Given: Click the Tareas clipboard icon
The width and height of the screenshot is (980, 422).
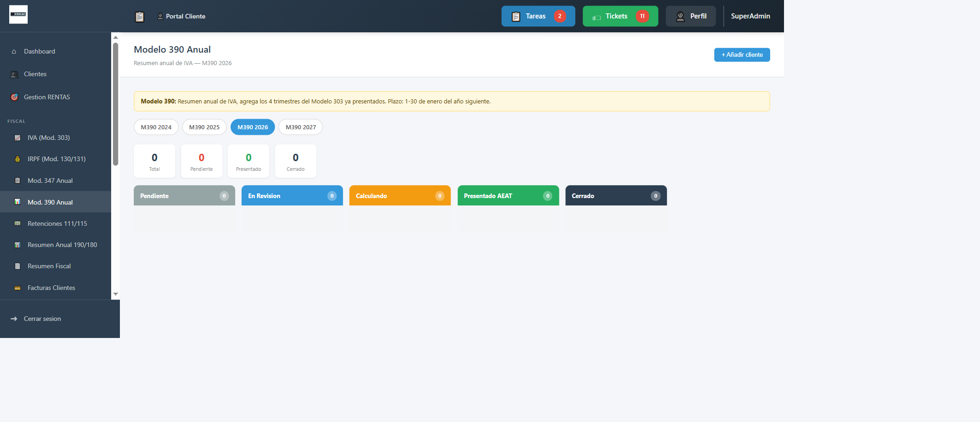Looking at the screenshot, I should pos(516,17).
